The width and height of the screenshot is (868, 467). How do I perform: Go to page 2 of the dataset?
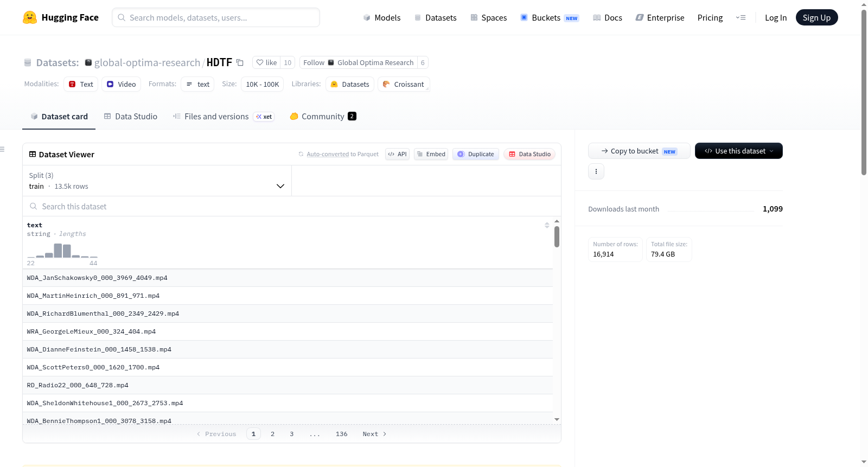pyautogui.click(x=272, y=434)
